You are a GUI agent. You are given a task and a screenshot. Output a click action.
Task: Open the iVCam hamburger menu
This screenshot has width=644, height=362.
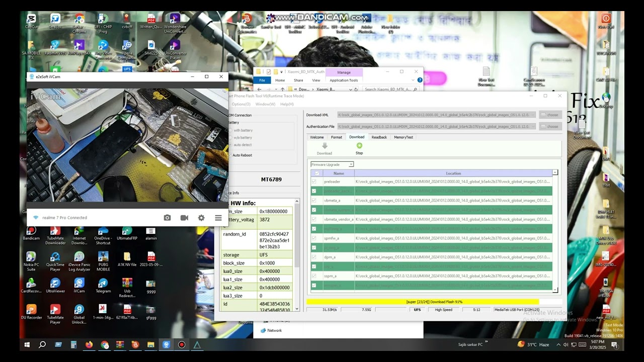pos(218,218)
